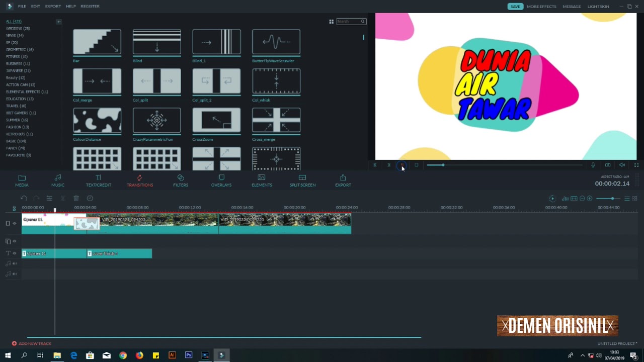644x362 pixels.
Task: Take a snapshot with camera icon
Action: point(608,165)
